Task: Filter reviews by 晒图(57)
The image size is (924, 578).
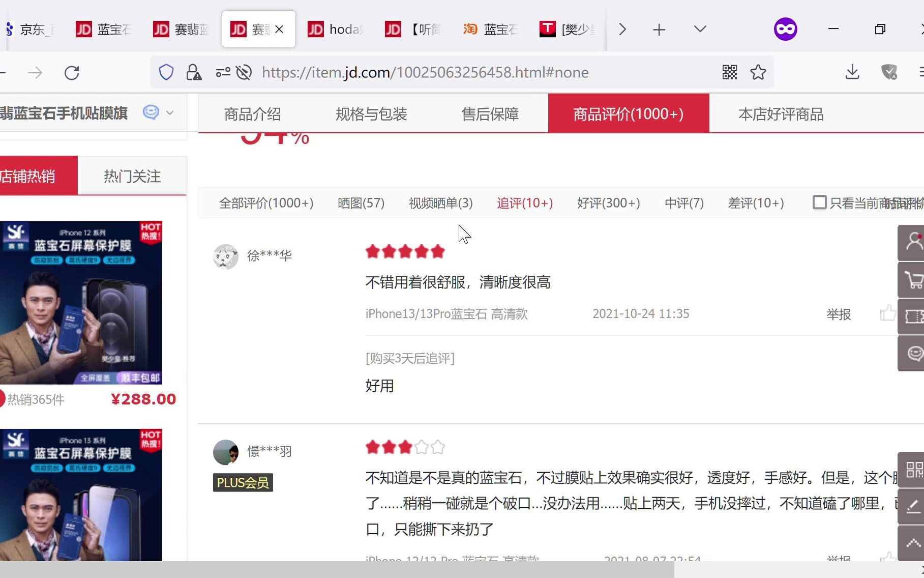Action: point(361,203)
